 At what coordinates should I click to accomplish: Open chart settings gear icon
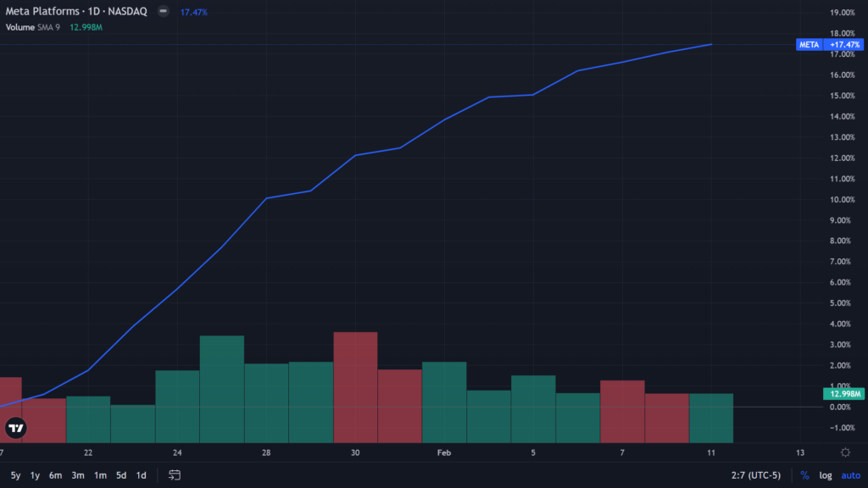click(x=845, y=452)
